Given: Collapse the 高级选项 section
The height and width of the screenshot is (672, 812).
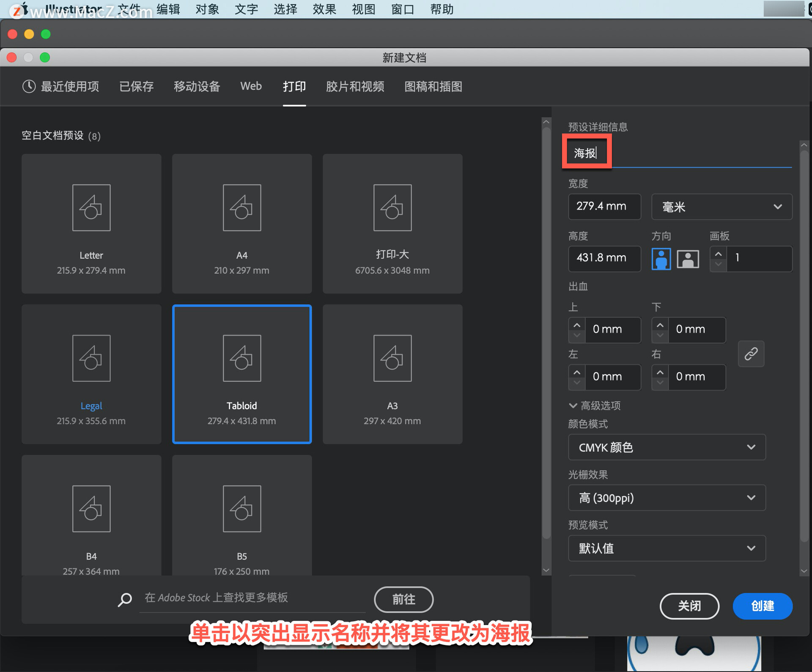Looking at the screenshot, I should (x=573, y=406).
